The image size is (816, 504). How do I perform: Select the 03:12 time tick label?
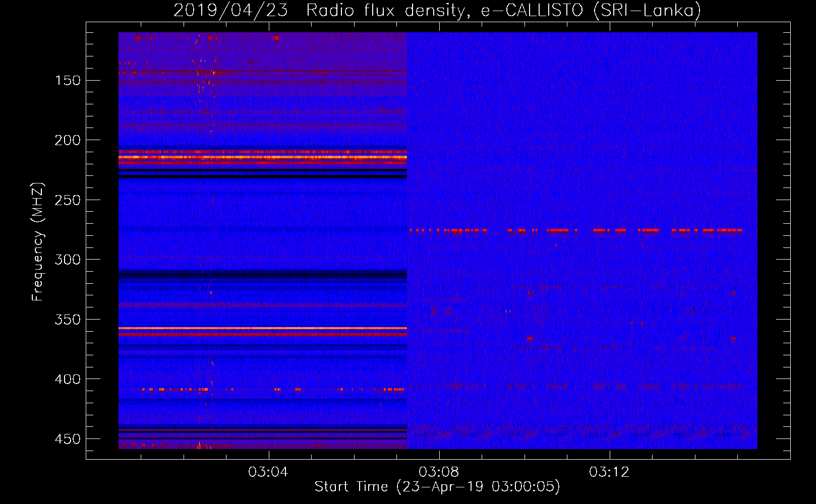tap(610, 472)
